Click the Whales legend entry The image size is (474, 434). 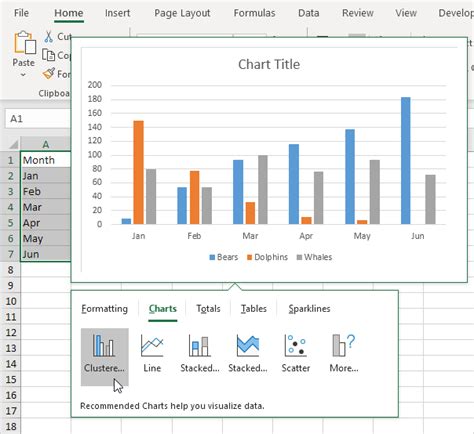click(314, 257)
